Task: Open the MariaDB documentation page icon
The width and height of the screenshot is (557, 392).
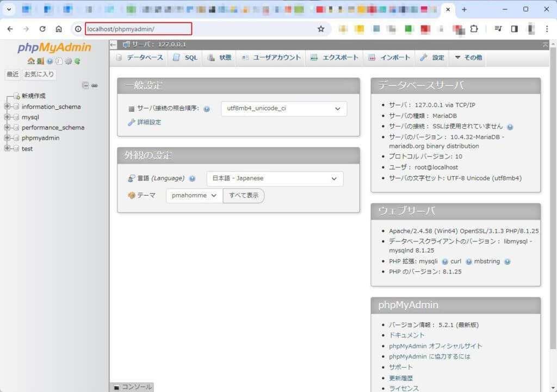Action: pos(59,61)
